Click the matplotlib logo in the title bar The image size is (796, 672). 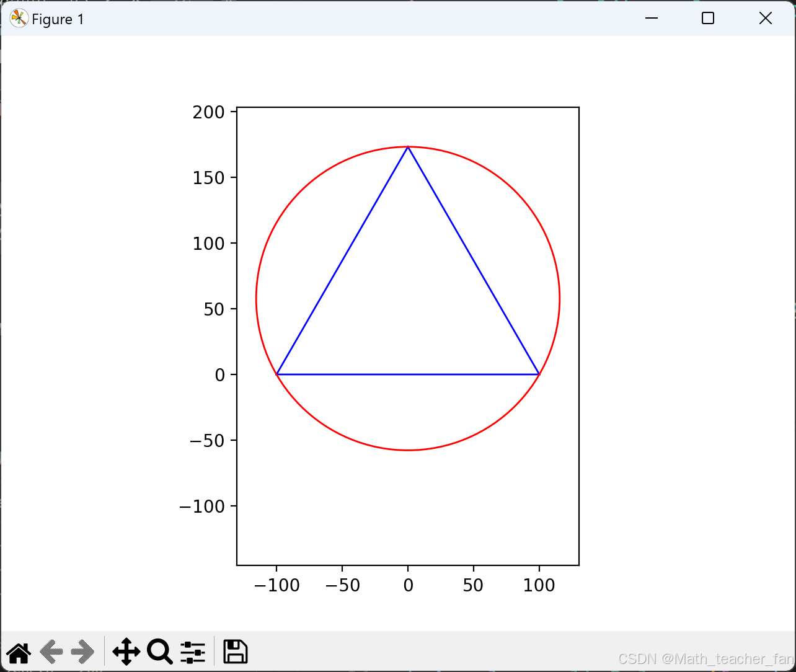tap(18, 18)
